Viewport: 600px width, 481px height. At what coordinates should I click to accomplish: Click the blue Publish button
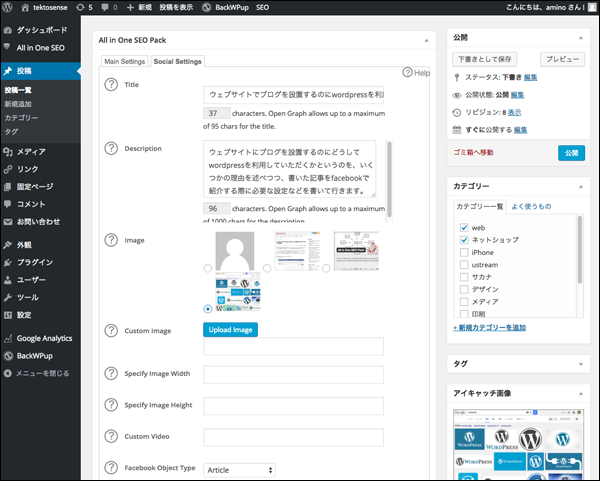(x=571, y=153)
